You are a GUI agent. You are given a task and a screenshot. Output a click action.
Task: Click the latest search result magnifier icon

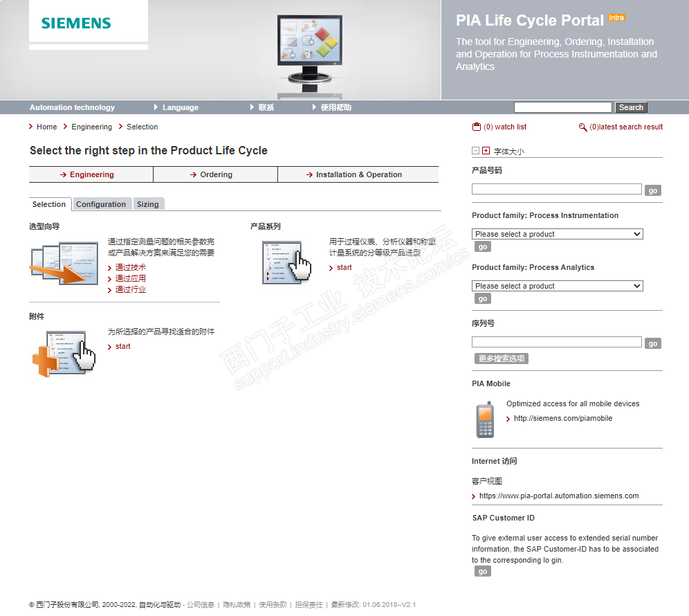click(x=582, y=127)
